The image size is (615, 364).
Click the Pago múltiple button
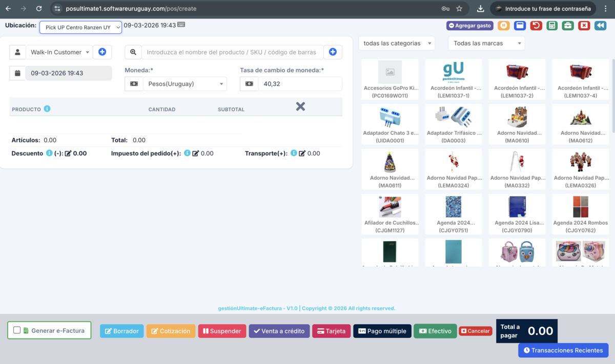click(x=382, y=331)
